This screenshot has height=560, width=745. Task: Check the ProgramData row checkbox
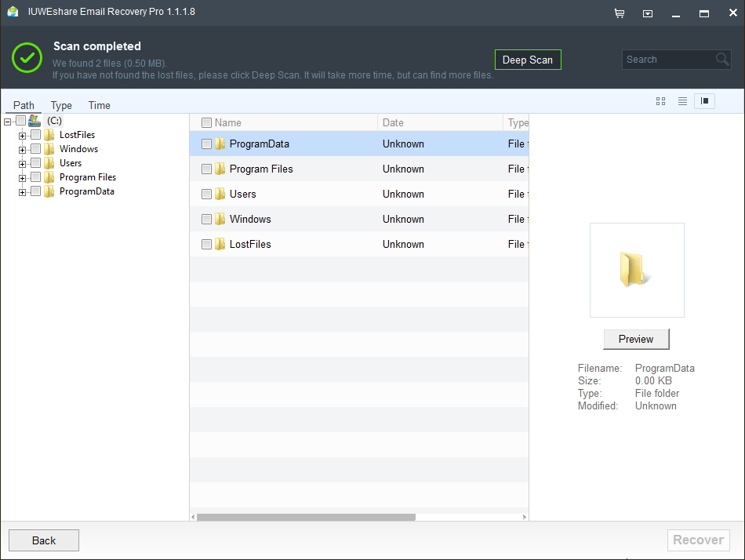206,144
